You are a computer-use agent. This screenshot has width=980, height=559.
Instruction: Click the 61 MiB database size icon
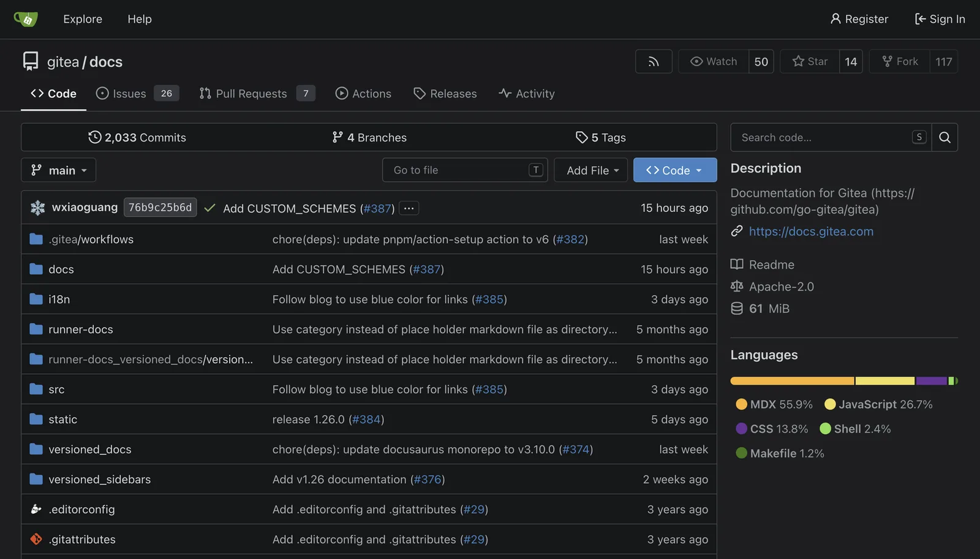pyautogui.click(x=737, y=308)
